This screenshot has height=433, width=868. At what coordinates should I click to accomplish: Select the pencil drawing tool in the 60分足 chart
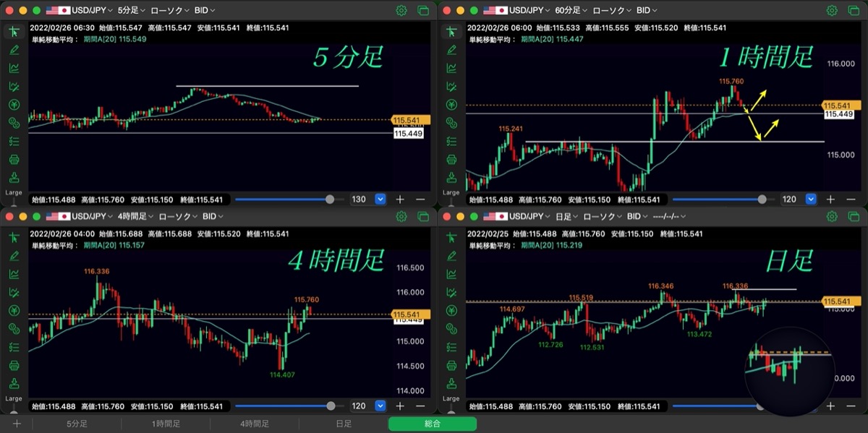click(x=451, y=50)
